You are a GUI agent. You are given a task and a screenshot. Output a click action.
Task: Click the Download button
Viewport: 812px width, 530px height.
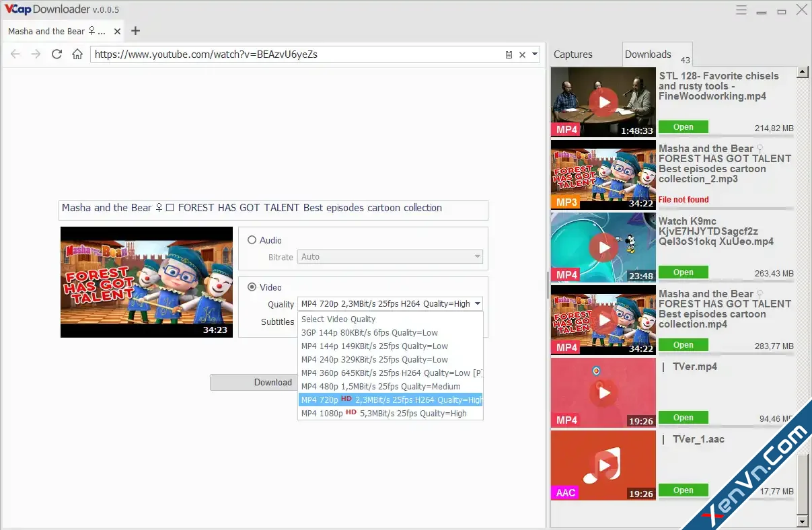(x=254, y=382)
